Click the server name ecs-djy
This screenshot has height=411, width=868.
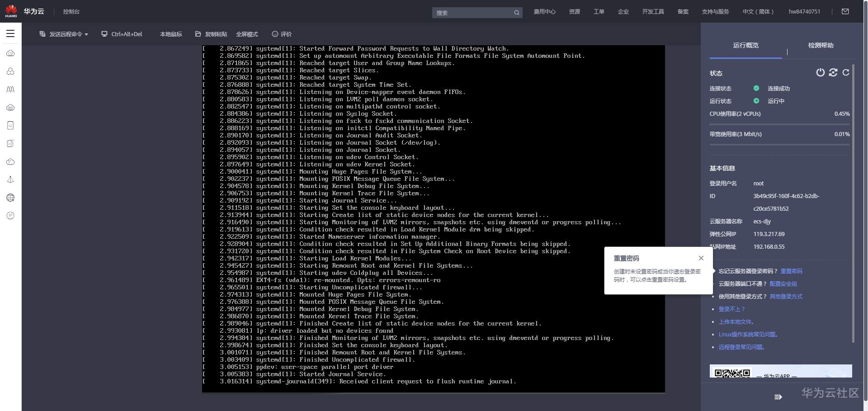pos(762,222)
